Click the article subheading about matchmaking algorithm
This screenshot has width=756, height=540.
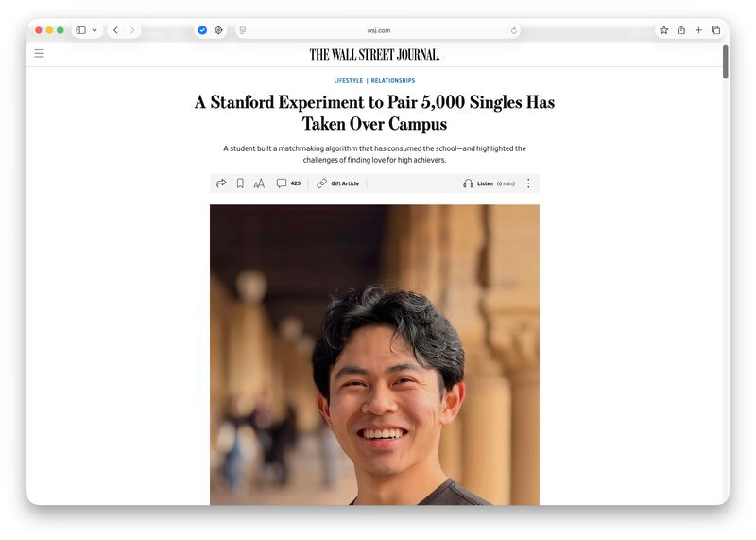coord(374,154)
